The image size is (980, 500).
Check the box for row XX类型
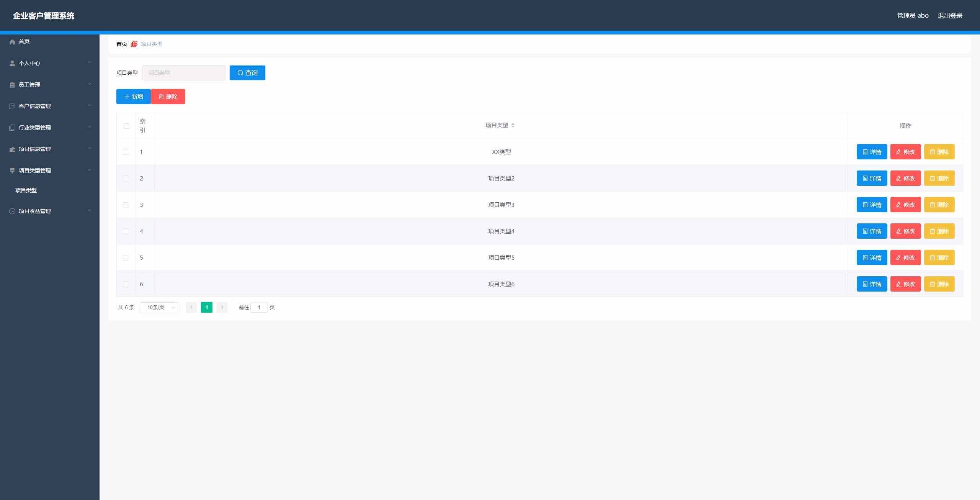coord(126,152)
